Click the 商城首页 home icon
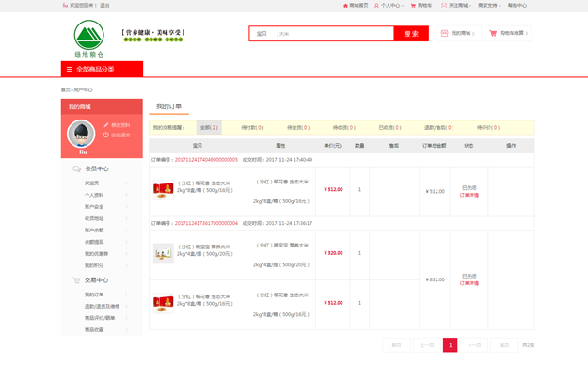 [345, 6]
